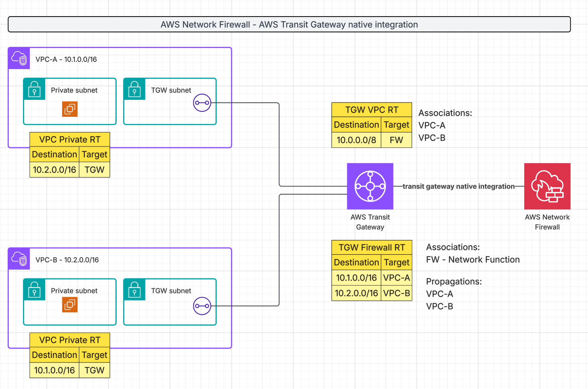Click '10.1.0.0/16' in TGW Firewall RT
The width and height of the screenshot is (588, 389).
coord(356,278)
